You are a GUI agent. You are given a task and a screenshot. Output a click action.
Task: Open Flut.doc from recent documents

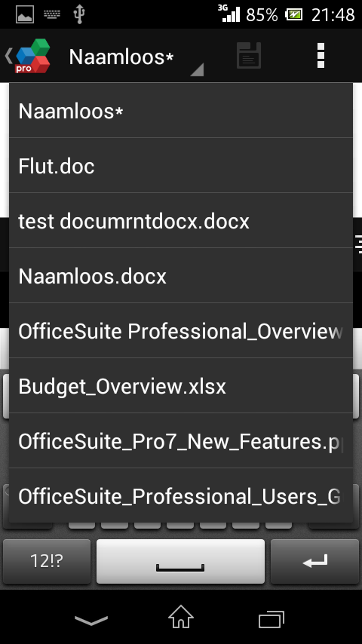coord(181,165)
